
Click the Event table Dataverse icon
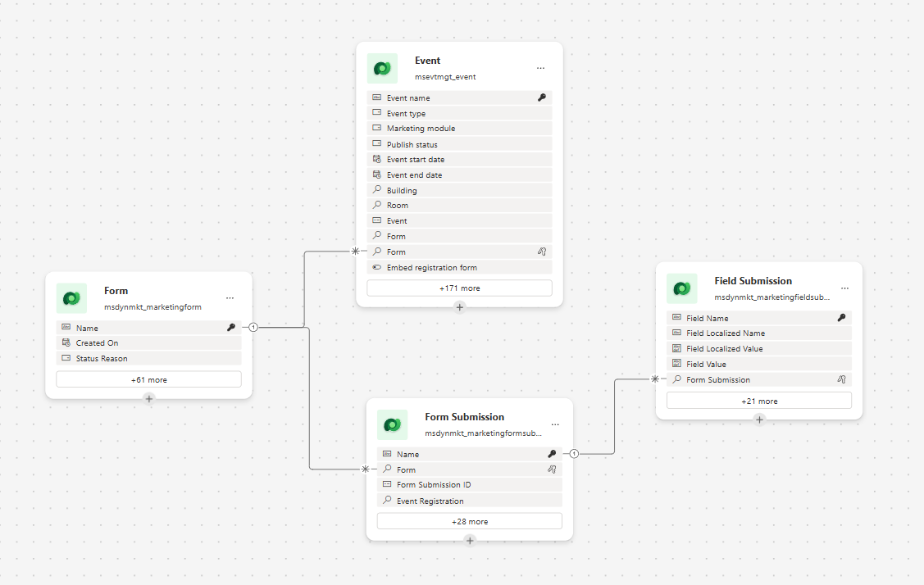(x=382, y=68)
